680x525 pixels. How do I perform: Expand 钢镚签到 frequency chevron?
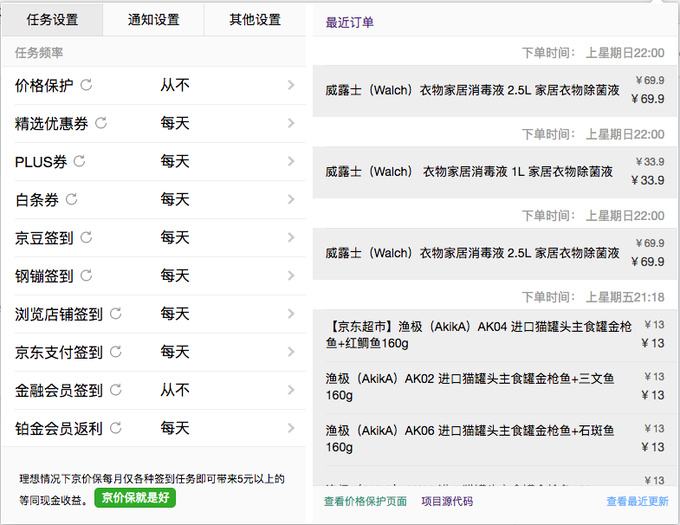tap(291, 276)
